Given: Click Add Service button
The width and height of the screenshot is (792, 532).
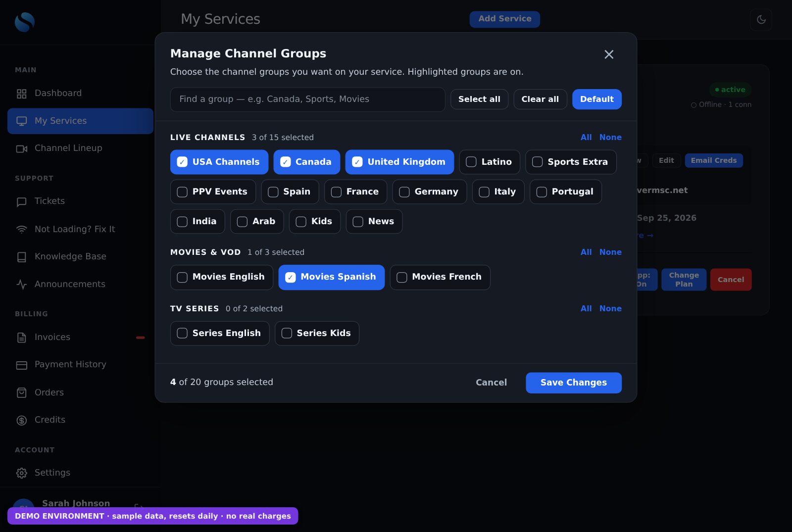Looking at the screenshot, I should pyautogui.click(x=504, y=19).
